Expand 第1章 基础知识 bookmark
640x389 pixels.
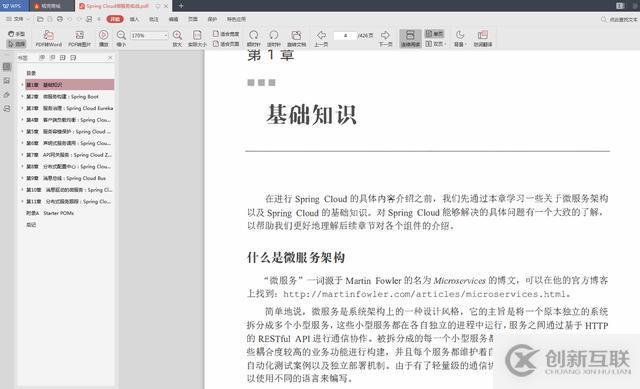click(22, 85)
